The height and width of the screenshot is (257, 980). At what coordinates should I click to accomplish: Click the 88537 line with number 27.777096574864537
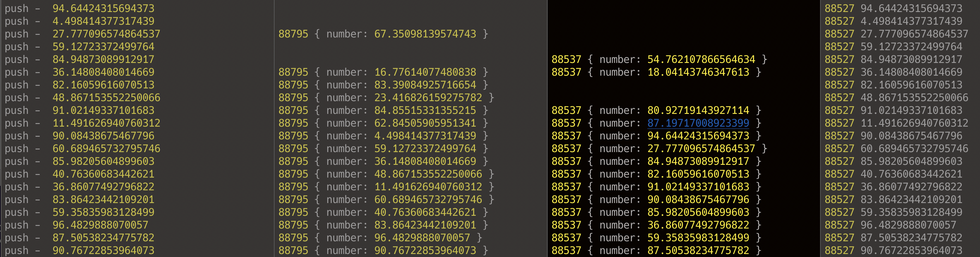(x=660, y=149)
